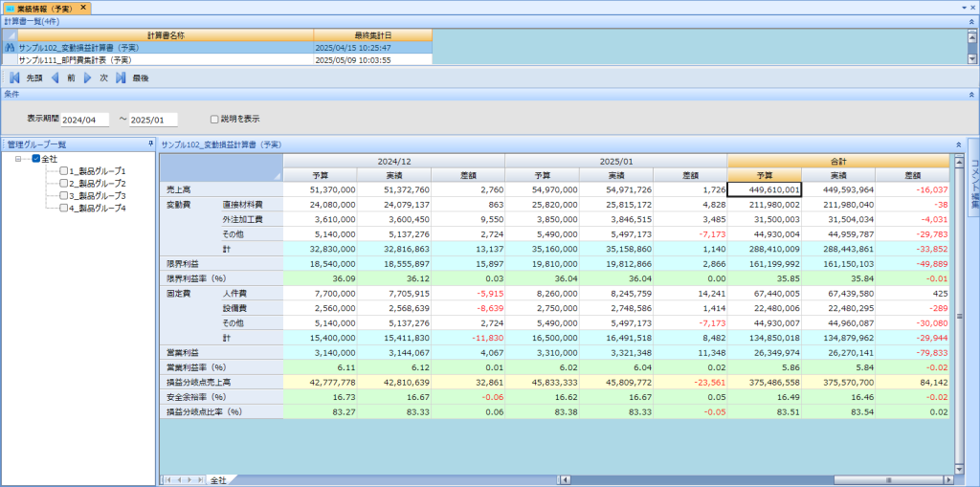
Task: Click the start period field 2024/04
Action: click(x=85, y=121)
